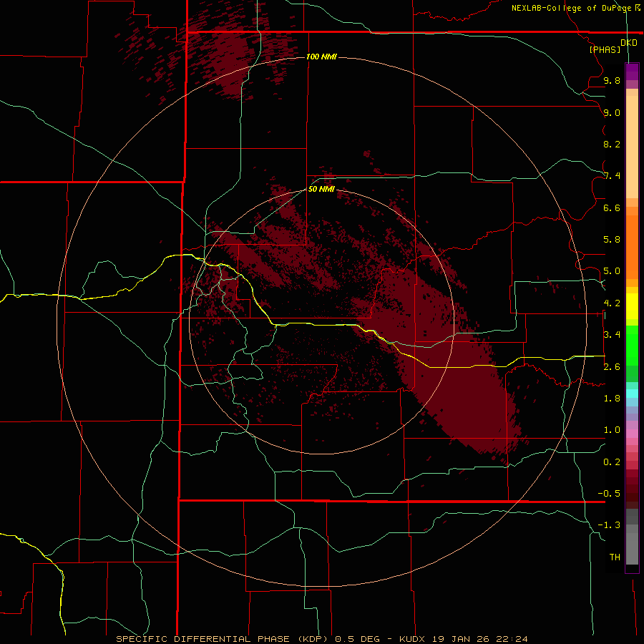This screenshot has width=644, height=644.
Task: Click the 2.6 scale value
Action: pos(612,367)
